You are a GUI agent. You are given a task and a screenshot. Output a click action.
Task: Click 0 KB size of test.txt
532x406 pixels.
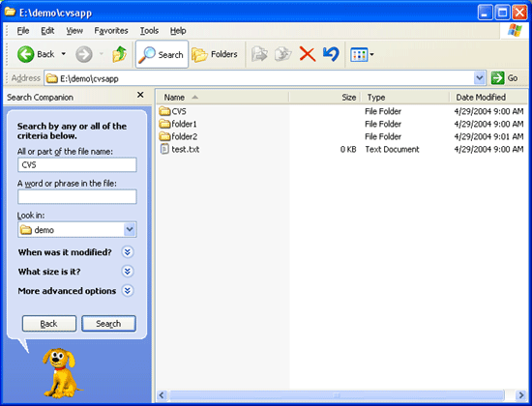point(348,149)
